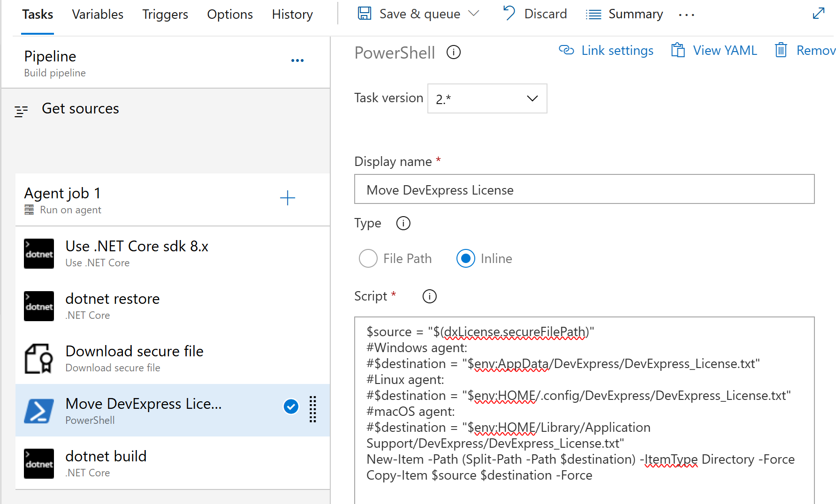Select the Download secure file task
The image size is (836, 504).
(173, 359)
